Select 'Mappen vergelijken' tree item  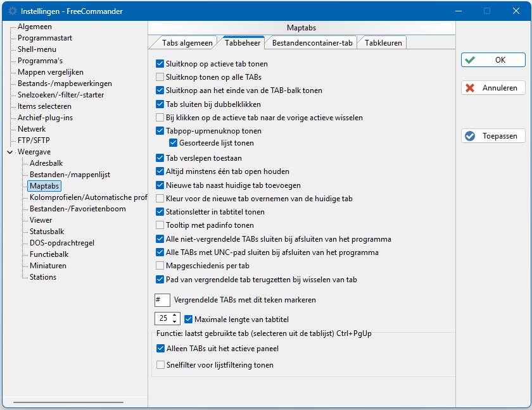(51, 72)
